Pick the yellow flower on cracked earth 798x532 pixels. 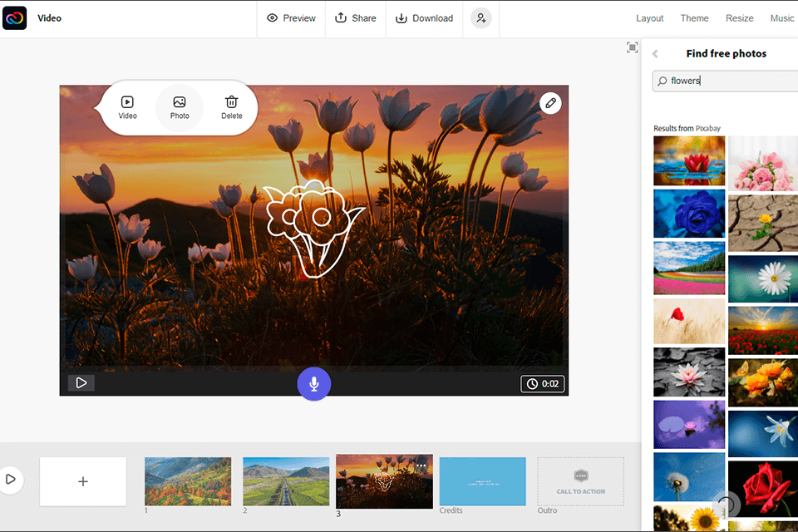763,223
